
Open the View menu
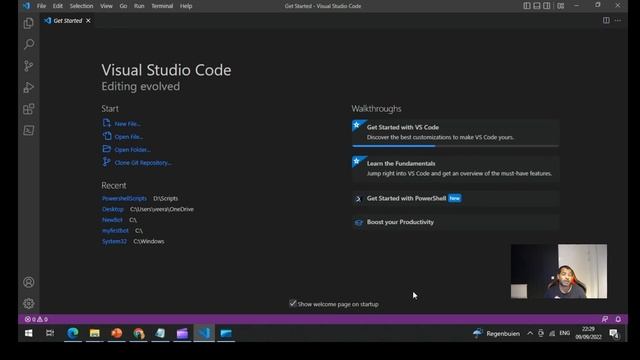click(106, 6)
